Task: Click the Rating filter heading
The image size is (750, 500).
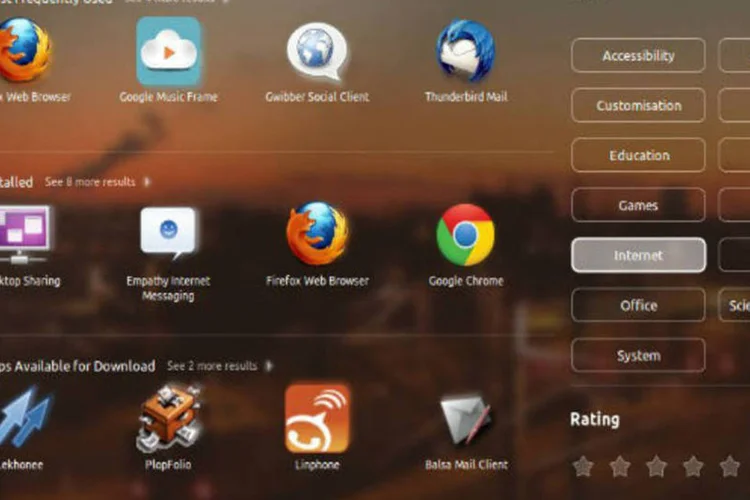Action: coord(595,419)
